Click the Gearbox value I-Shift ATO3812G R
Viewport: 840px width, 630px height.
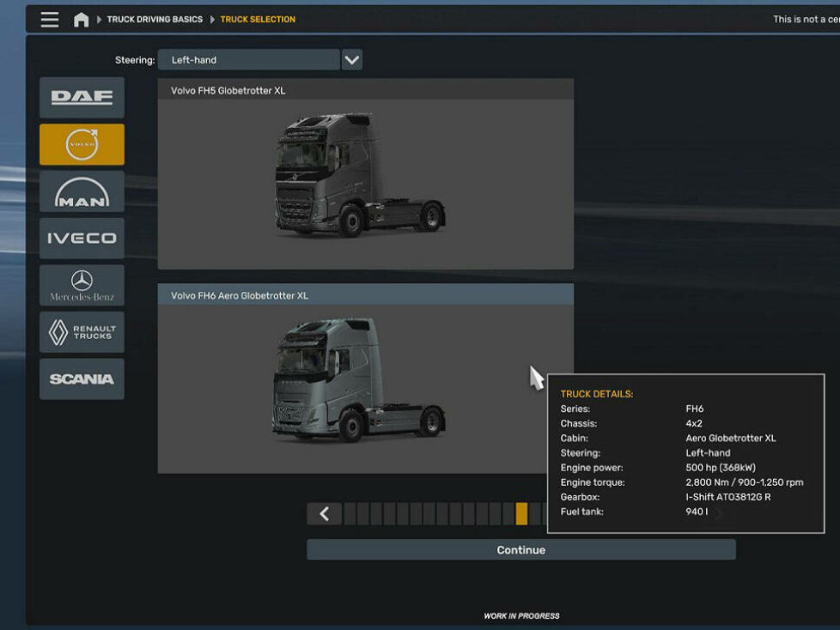point(728,497)
